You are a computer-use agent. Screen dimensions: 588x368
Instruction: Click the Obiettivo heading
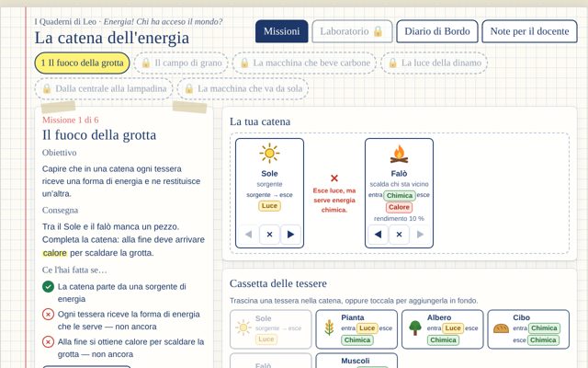tap(59, 153)
